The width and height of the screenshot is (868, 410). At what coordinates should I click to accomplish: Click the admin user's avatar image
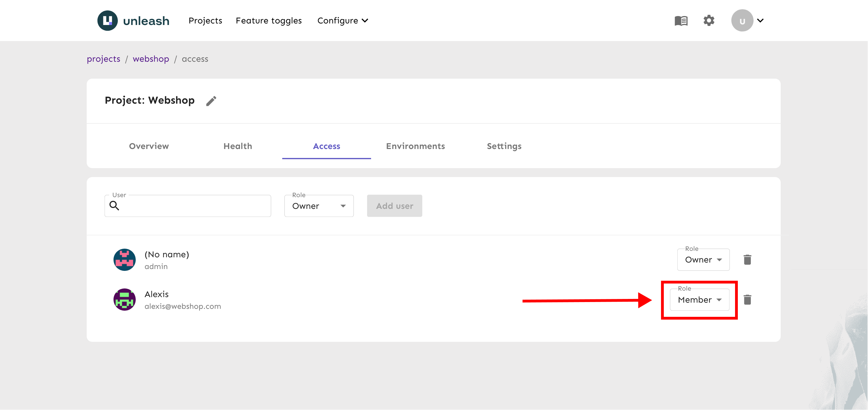pyautogui.click(x=124, y=259)
